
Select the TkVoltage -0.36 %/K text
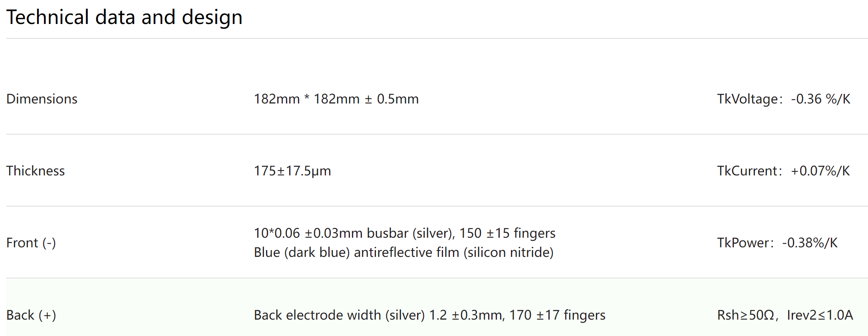point(784,99)
